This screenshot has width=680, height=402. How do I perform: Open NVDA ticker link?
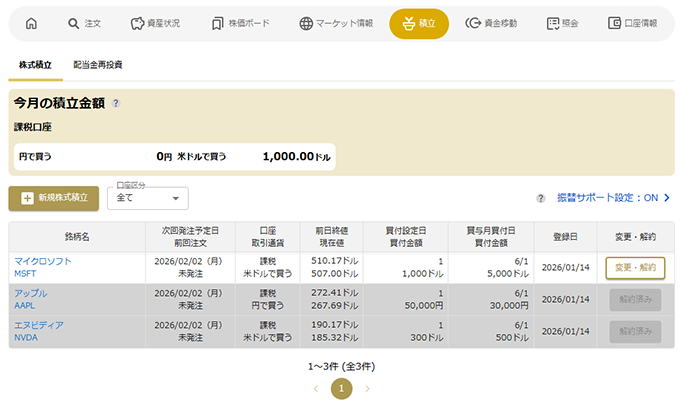click(x=26, y=338)
